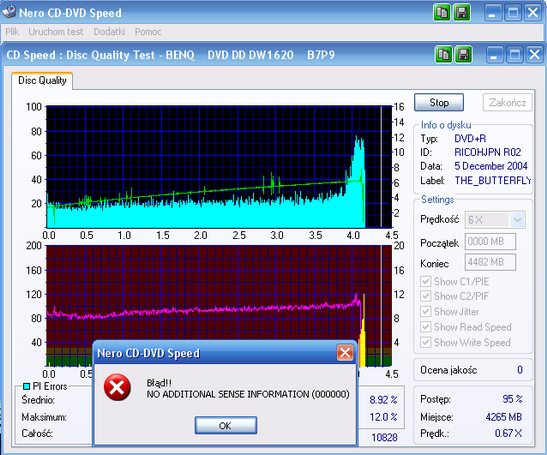
Task: Click the Nero CD-DVD Speed app icon
Action: (9, 12)
